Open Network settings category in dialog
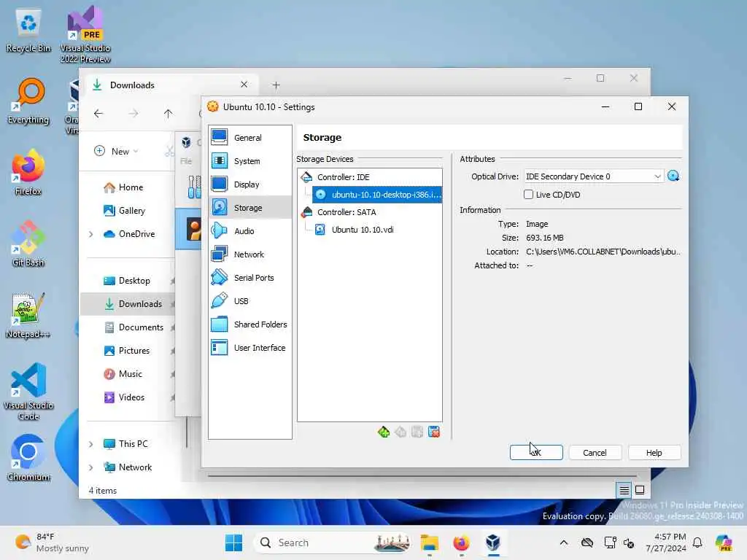747x560 pixels. pos(249,254)
